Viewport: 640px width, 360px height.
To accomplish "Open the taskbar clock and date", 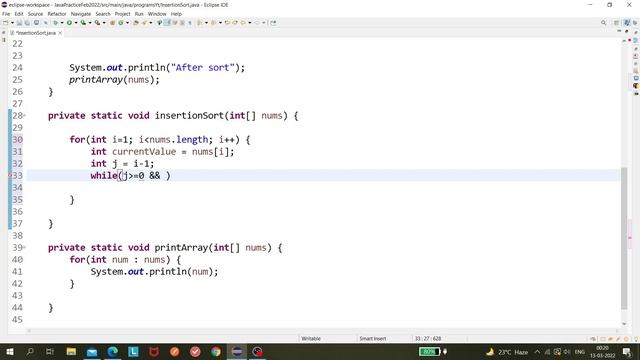I will point(602,351).
